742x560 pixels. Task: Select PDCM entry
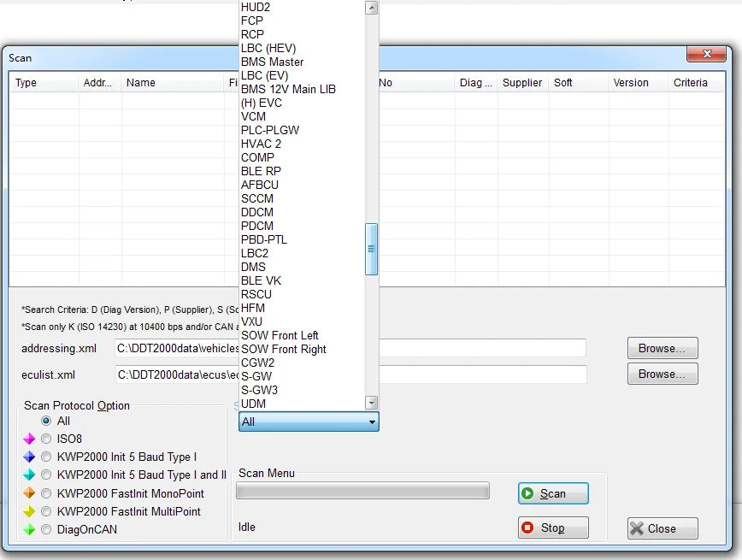302,226
